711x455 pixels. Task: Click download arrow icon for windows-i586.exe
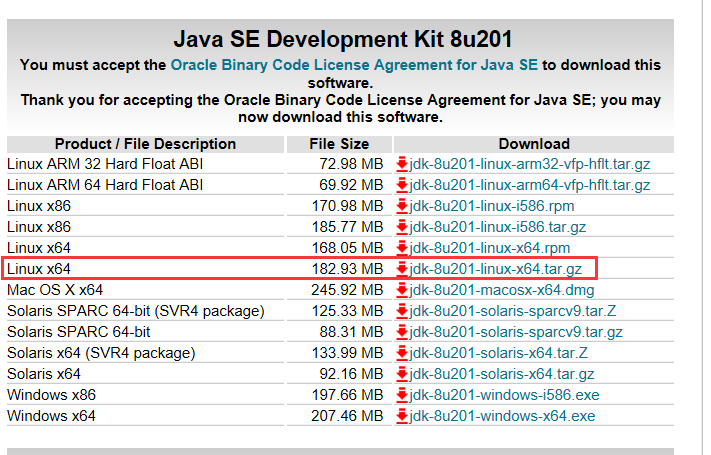[x=402, y=395]
